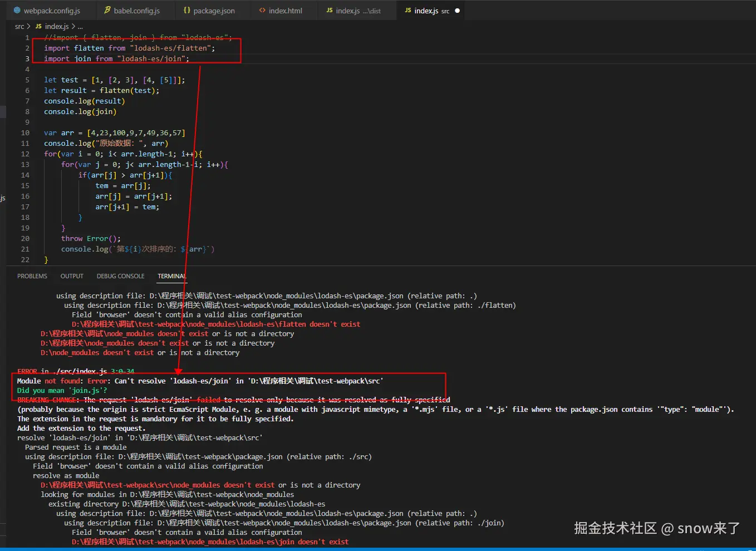Click the arr[j] = arr[j+1]; line

pos(134,196)
